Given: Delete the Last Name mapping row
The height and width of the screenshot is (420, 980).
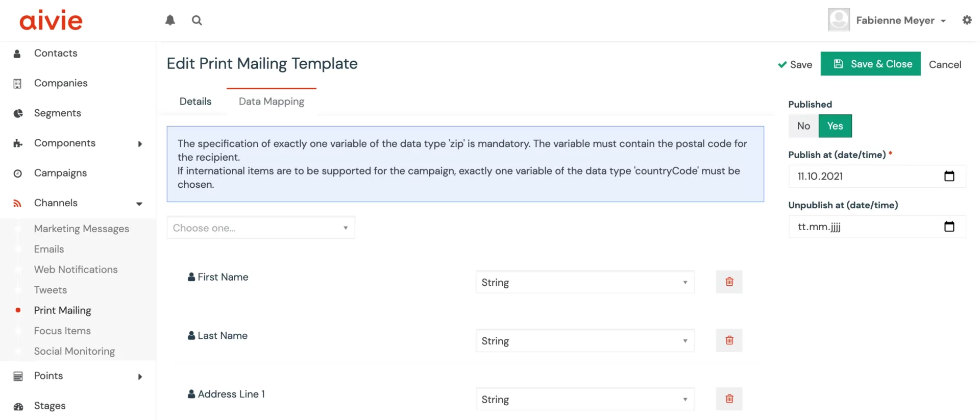Looking at the screenshot, I should click(x=729, y=340).
